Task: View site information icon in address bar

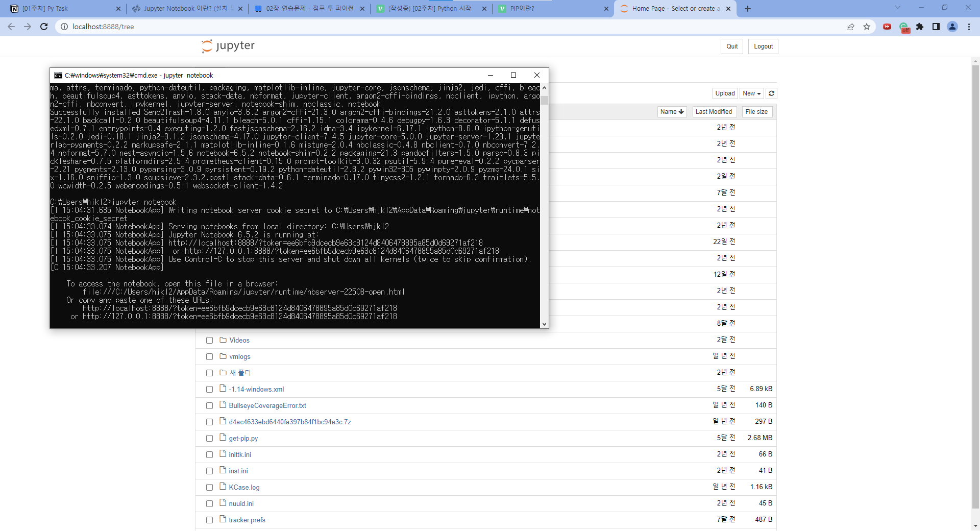Action: tap(64, 27)
